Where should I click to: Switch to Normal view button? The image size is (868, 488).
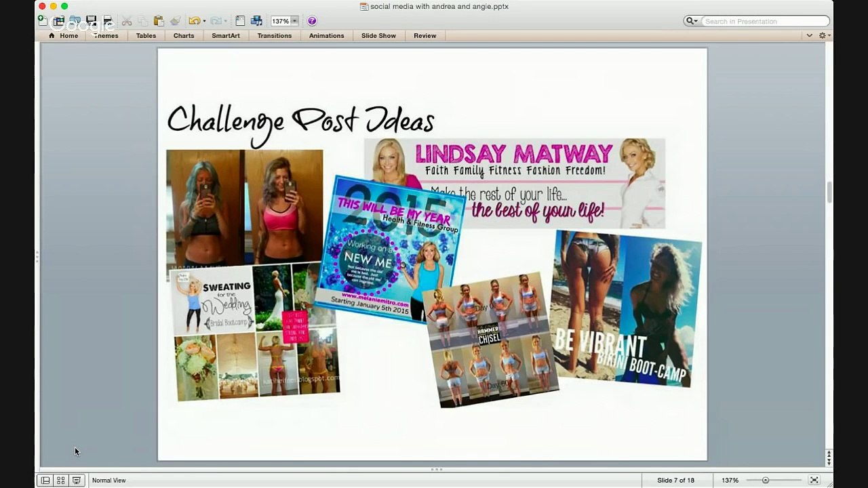[45, 481]
